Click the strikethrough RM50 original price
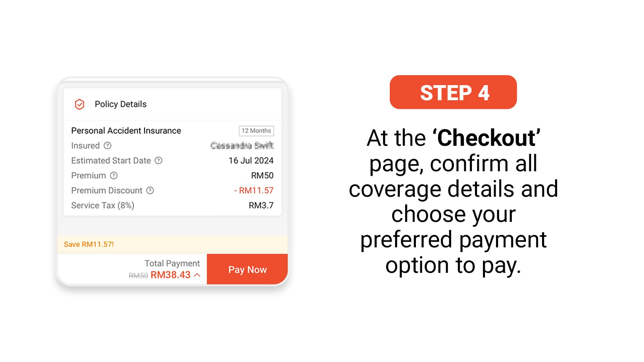 [x=139, y=275]
